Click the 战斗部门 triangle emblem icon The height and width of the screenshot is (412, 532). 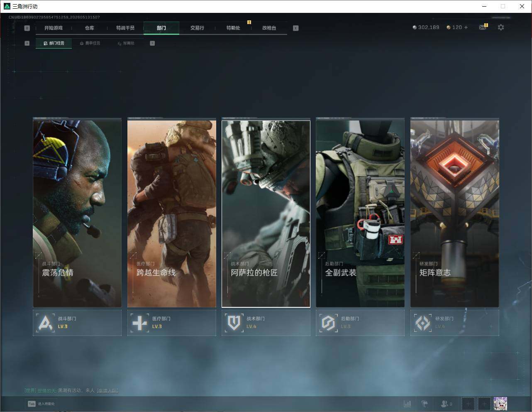point(45,323)
